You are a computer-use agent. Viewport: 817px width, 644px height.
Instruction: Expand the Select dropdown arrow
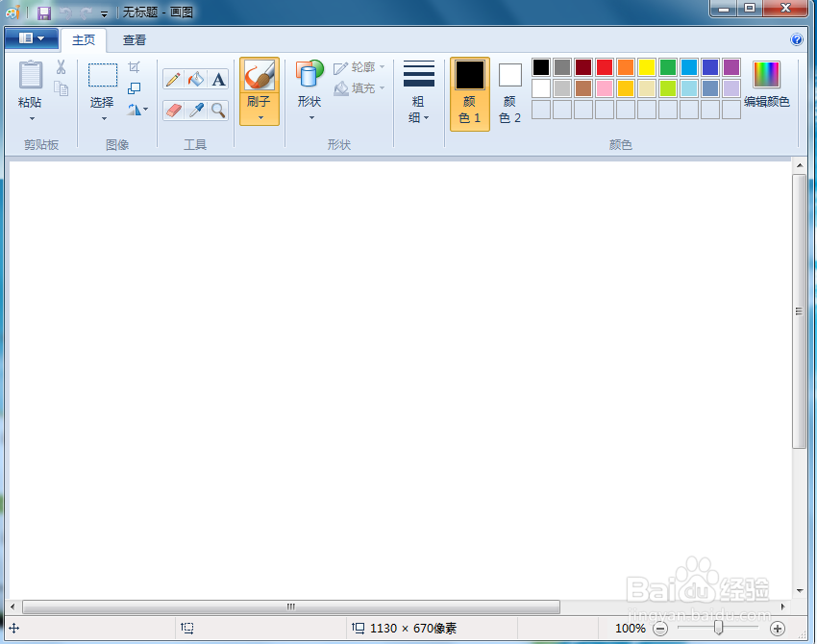[x=104, y=119]
